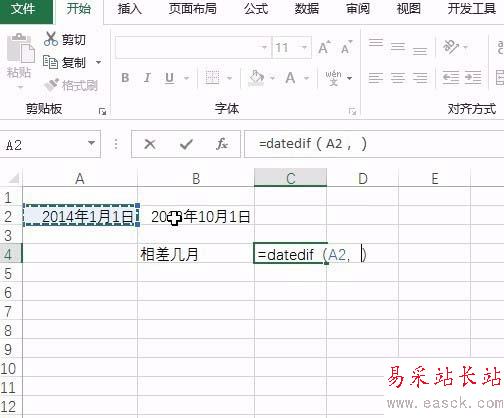Expand the font color dropdown arrow
Screen dimensions: 504x418
click(x=306, y=79)
